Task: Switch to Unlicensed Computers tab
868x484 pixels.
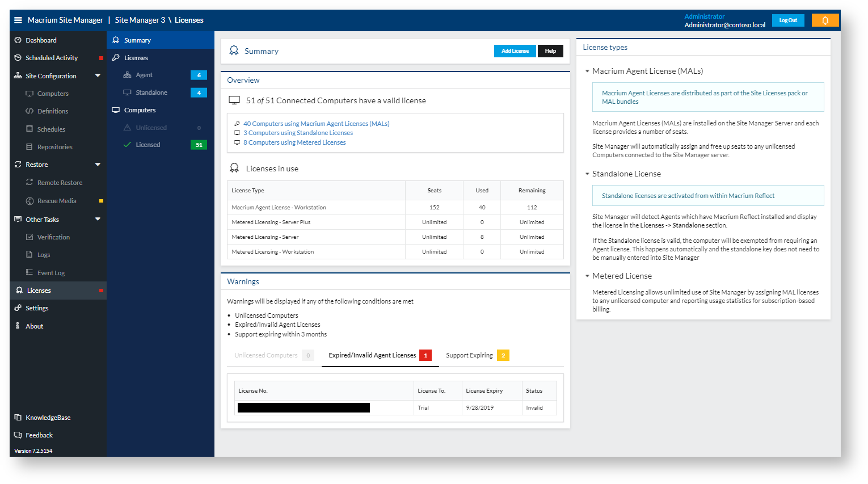Action: coord(273,355)
